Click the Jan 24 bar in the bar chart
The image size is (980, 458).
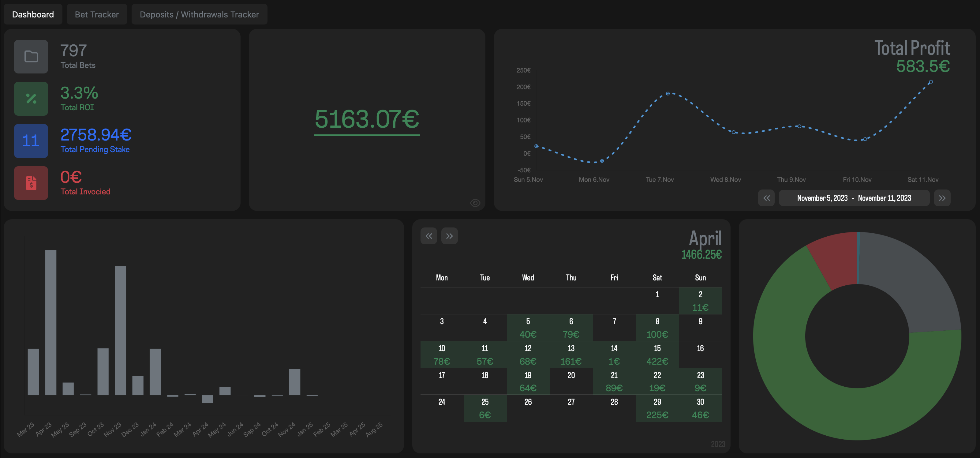pyautogui.click(x=155, y=372)
